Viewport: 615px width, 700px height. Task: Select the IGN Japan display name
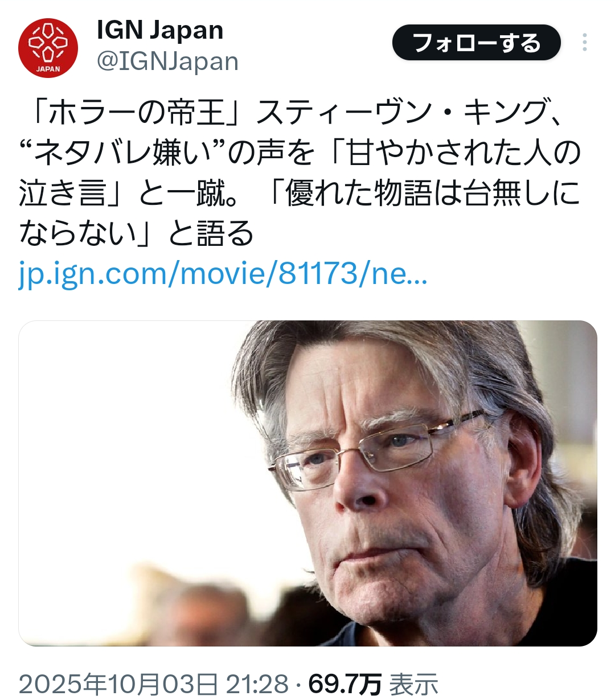(x=160, y=30)
